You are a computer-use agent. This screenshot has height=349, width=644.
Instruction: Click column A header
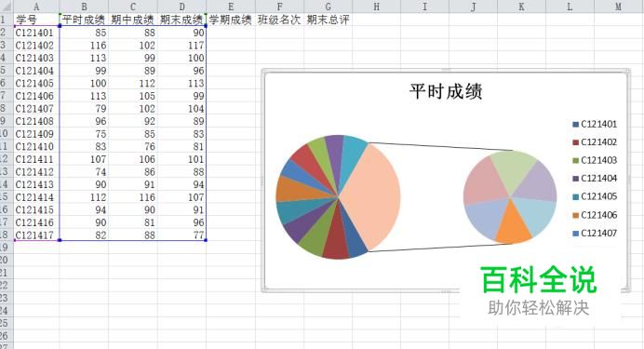[x=36, y=7]
